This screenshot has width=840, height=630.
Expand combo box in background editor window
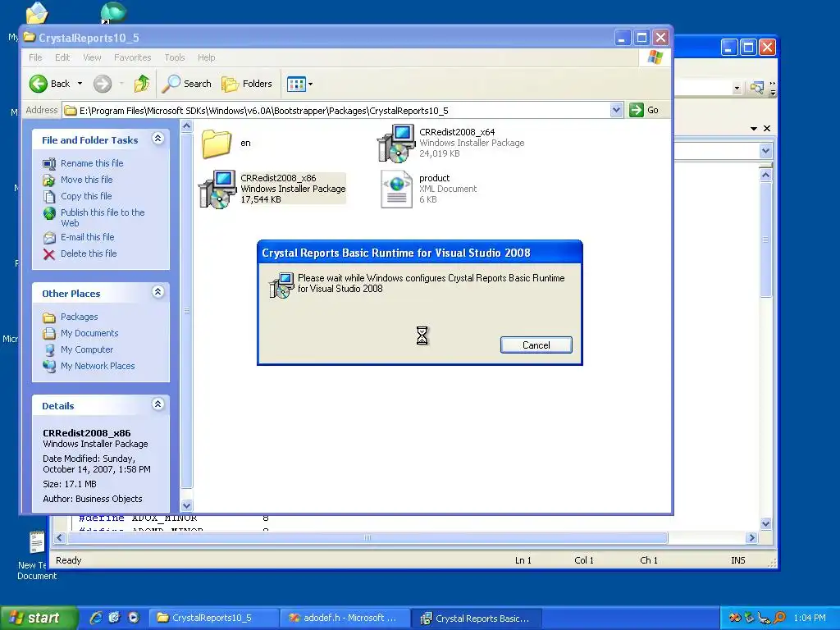pos(765,151)
